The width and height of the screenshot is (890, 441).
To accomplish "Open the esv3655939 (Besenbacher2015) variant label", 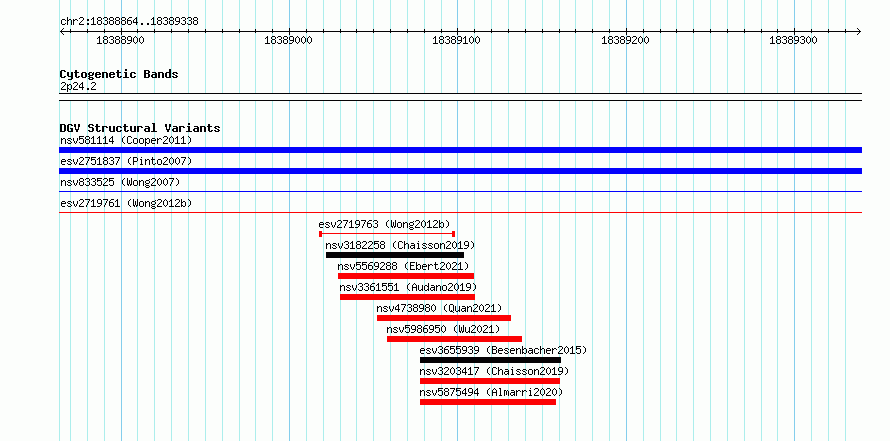I will (x=503, y=350).
